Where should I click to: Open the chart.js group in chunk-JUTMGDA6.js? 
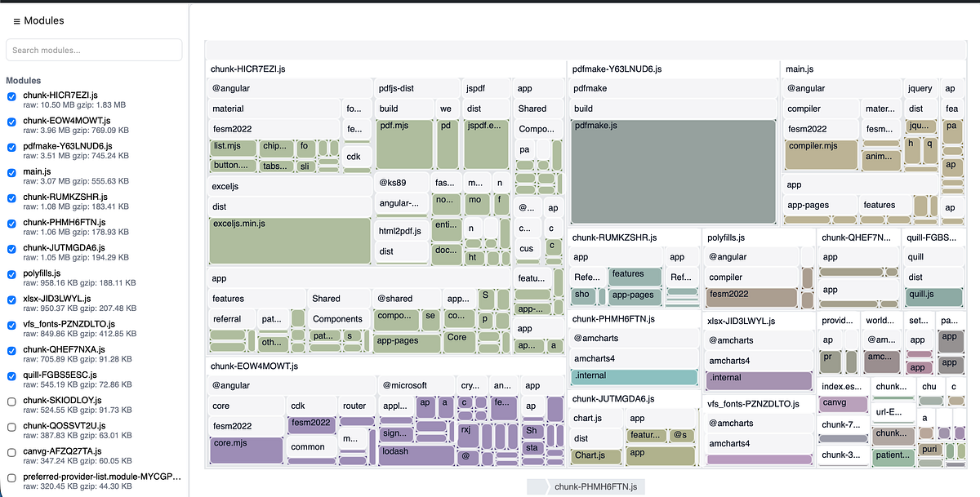click(596, 419)
